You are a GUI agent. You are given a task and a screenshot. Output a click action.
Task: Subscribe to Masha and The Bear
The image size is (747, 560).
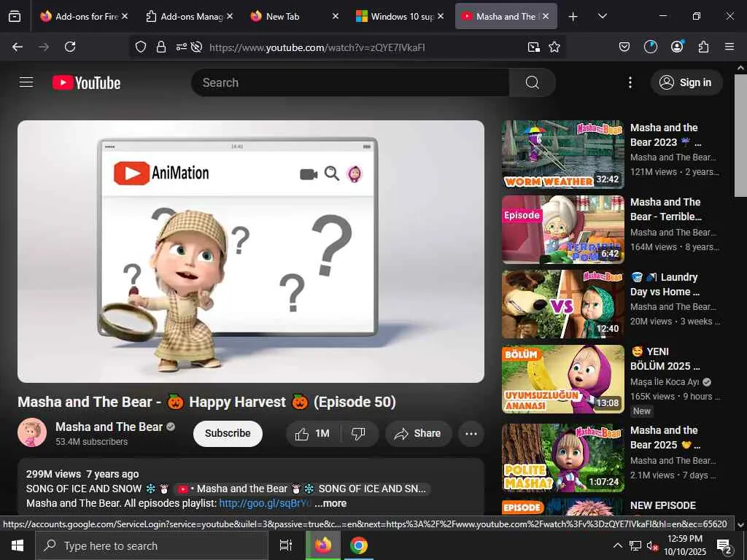point(228,433)
